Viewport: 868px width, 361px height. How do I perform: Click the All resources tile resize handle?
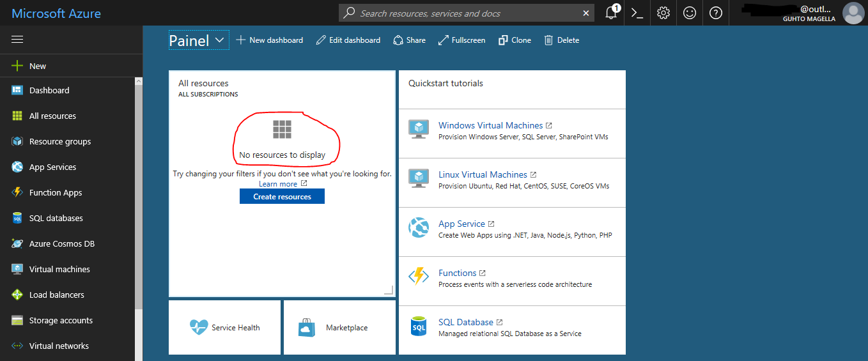point(389,290)
